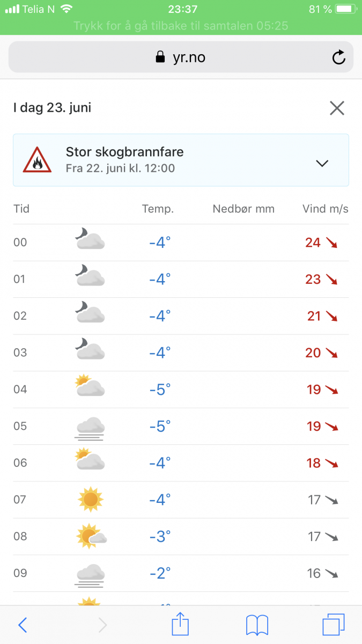Tap the forest fire warning triangle icon
Image resolution: width=362 pixels, height=644 pixels.
(x=37, y=160)
